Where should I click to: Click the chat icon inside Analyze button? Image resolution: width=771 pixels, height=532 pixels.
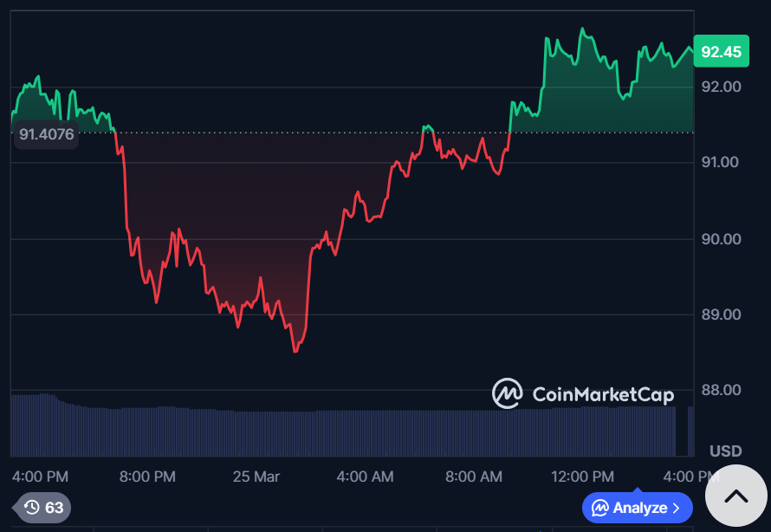(599, 508)
